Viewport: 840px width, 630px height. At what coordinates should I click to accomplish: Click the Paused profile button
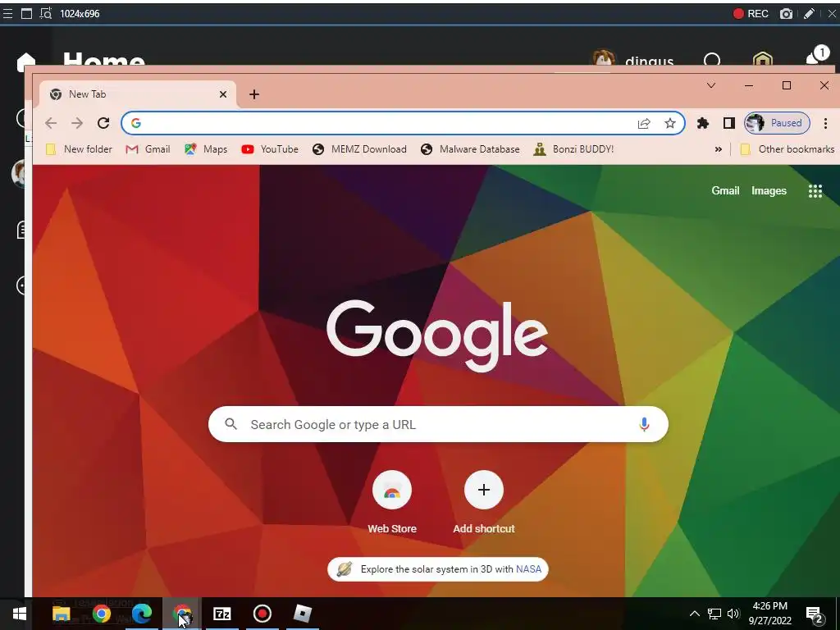[x=777, y=123]
